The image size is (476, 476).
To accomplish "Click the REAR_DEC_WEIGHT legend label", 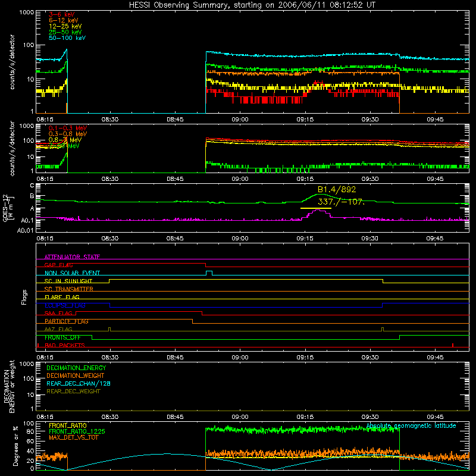I will 73,392.
